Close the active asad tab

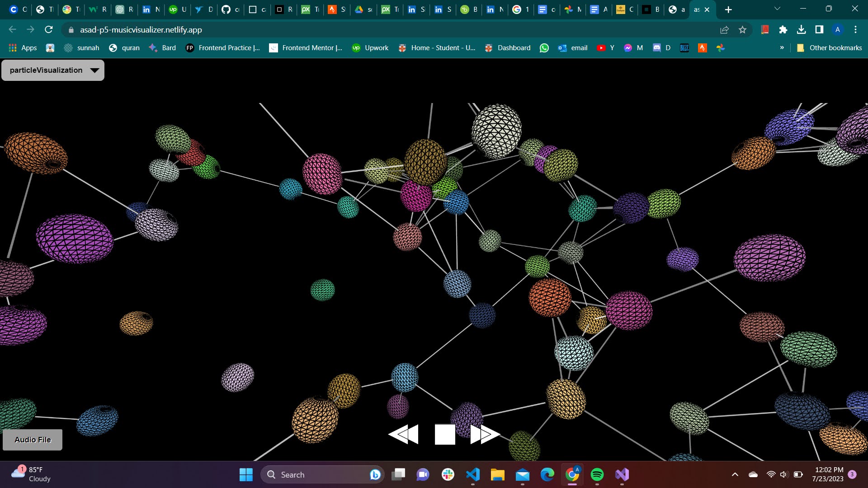(x=707, y=9)
